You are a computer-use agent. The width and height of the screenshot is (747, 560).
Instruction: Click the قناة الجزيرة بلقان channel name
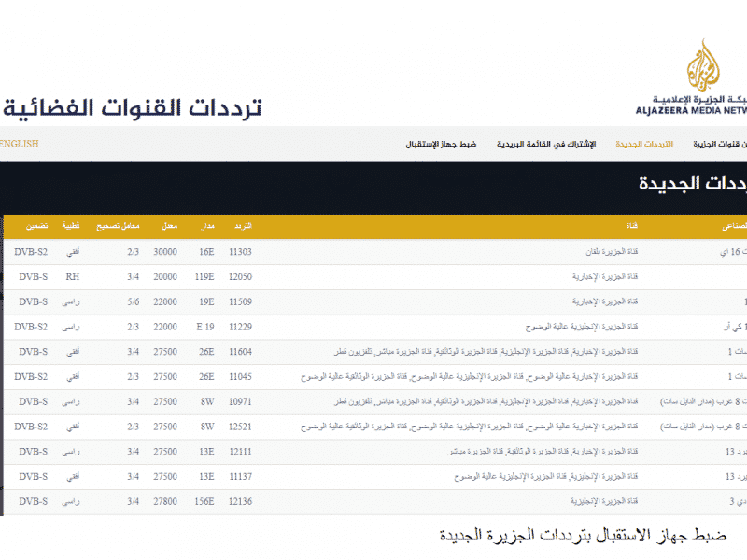(x=612, y=252)
